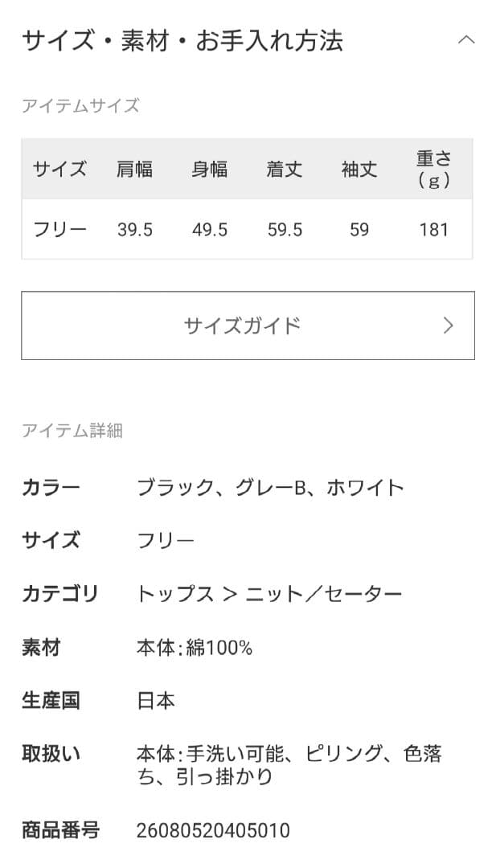Click the 身幅 table header

(209, 170)
